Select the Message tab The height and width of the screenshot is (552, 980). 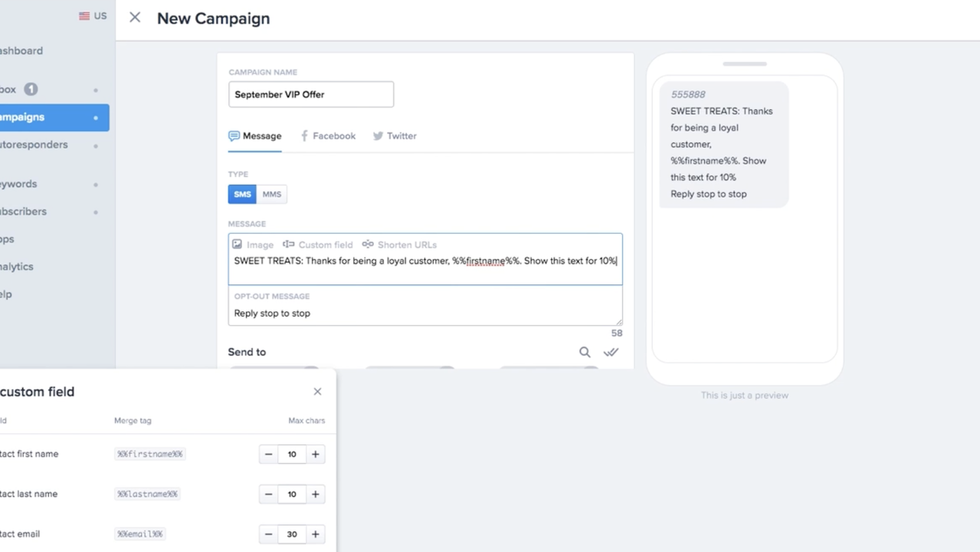pos(255,136)
